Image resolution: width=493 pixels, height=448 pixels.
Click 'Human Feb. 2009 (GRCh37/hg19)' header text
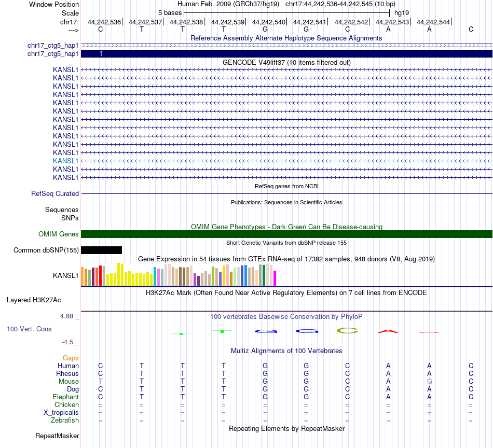228,4
